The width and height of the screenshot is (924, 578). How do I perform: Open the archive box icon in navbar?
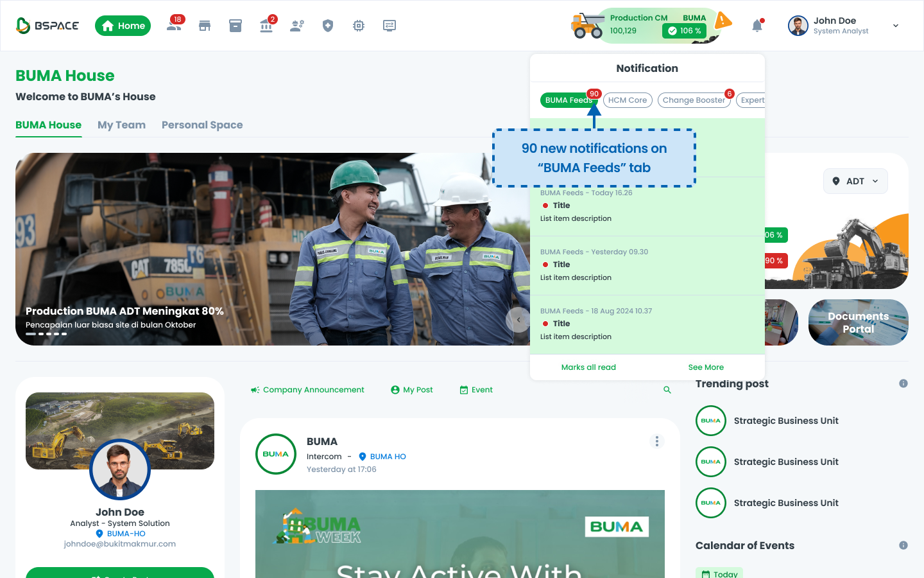235,26
